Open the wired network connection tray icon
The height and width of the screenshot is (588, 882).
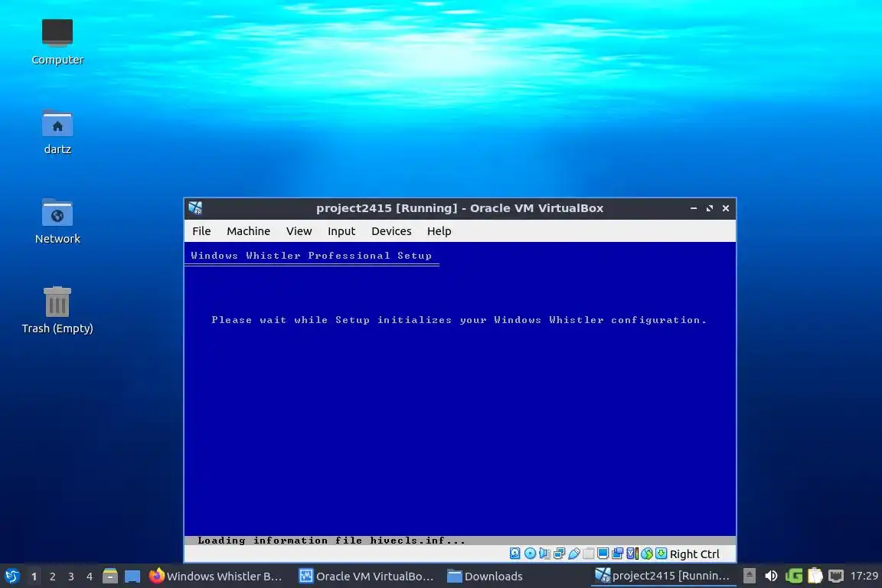pos(836,576)
